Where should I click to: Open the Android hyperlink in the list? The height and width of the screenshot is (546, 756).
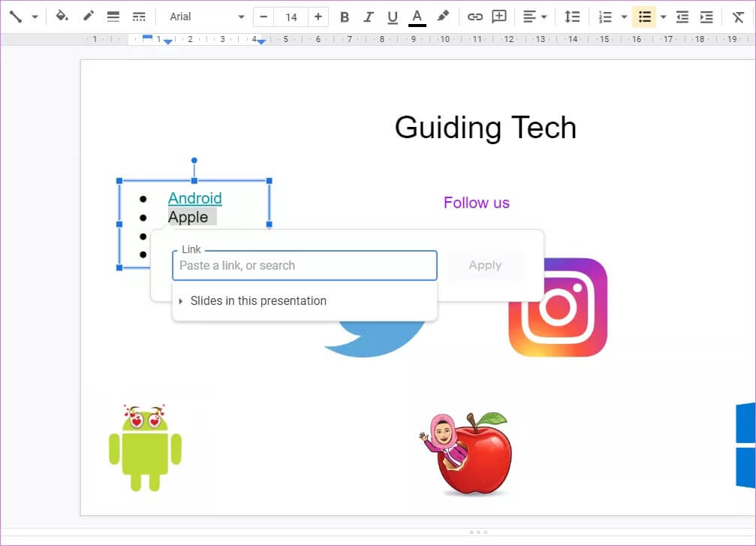pos(194,198)
